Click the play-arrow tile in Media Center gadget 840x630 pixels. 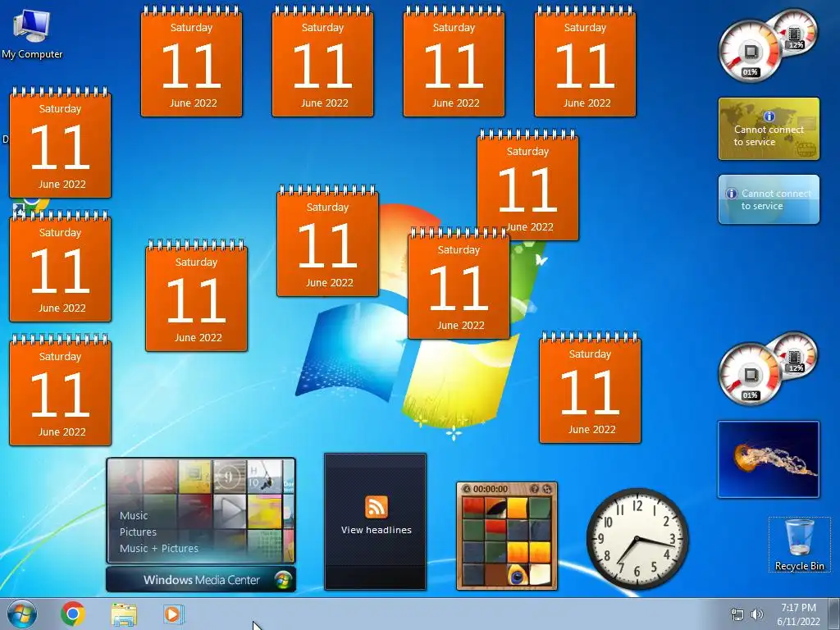click(x=230, y=510)
